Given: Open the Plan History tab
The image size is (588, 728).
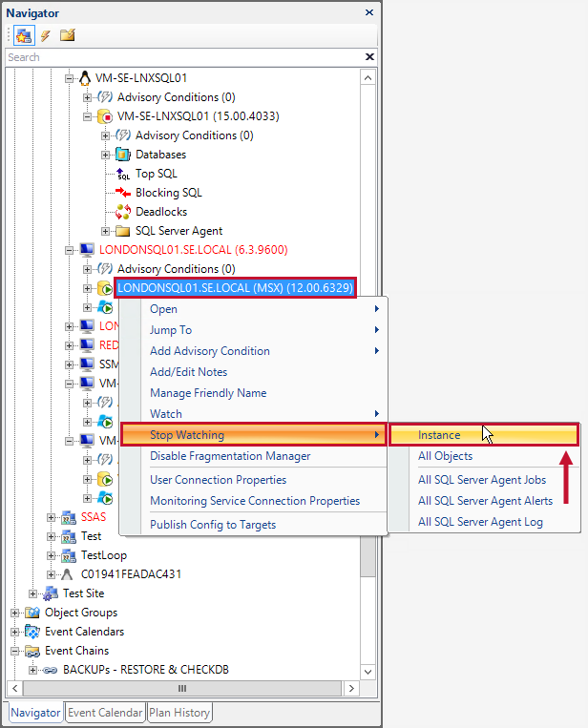Looking at the screenshot, I should 179,713.
